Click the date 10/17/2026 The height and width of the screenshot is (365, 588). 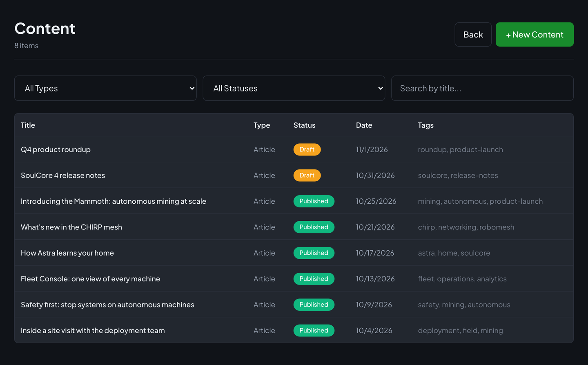pyautogui.click(x=375, y=253)
